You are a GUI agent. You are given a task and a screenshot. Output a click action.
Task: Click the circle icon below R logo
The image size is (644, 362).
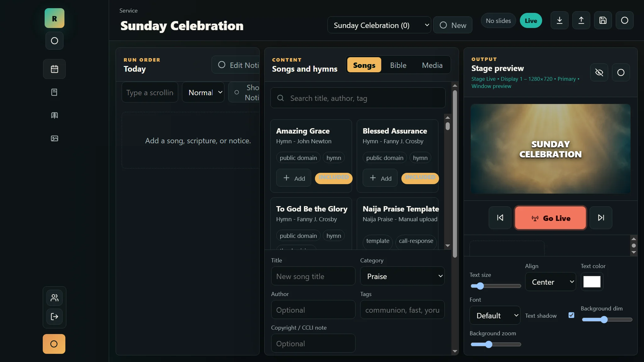54,41
